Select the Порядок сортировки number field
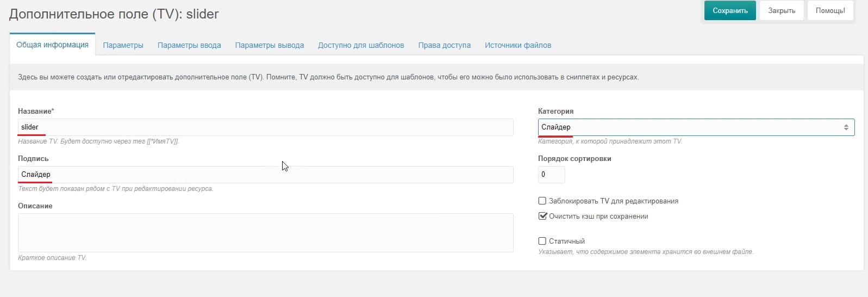Screen dimensions: 868x297 [x=552, y=175]
